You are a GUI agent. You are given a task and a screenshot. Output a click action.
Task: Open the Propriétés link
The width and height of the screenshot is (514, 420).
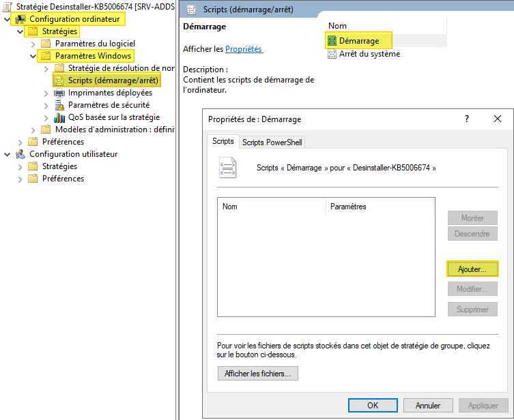pyautogui.click(x=244, y=49)
